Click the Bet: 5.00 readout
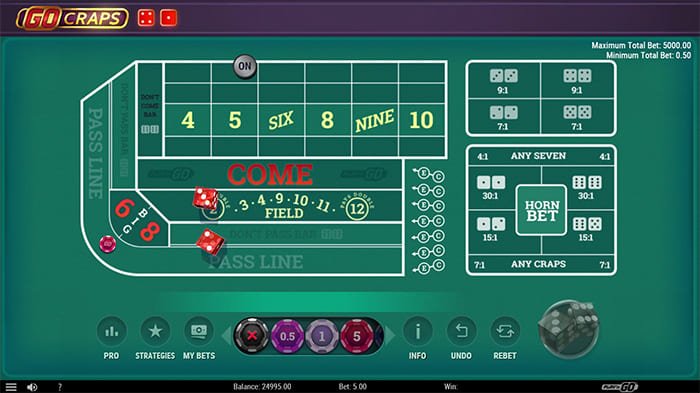 click(352, 387)
